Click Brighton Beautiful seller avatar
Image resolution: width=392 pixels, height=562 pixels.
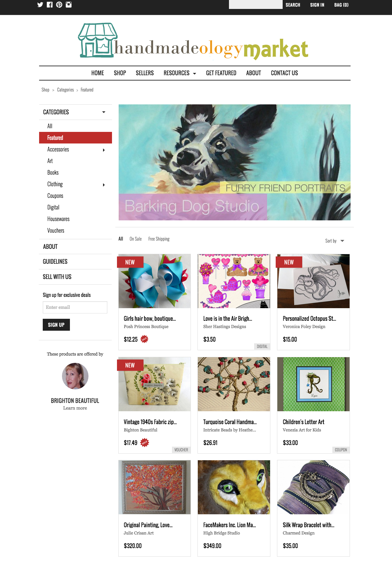tap(75, 376)
